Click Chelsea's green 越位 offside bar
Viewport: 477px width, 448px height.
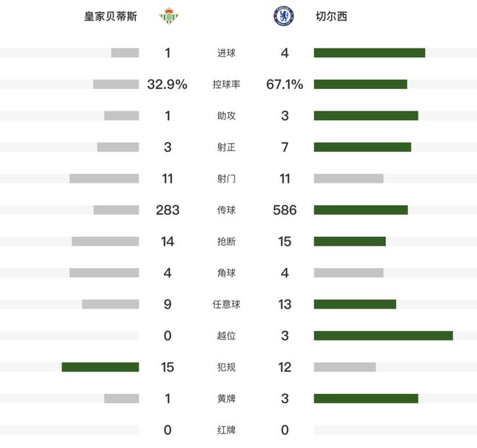click(x=383, y=335)
